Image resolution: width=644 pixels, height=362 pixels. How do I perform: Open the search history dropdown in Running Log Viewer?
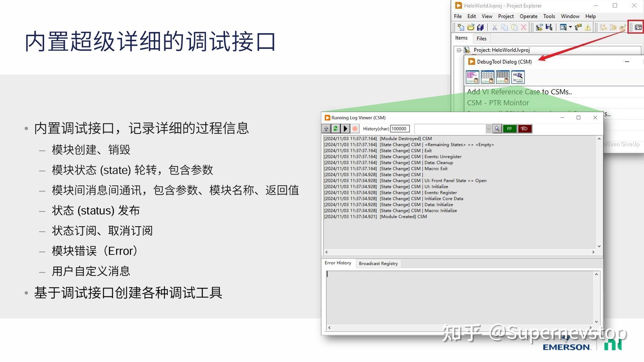(x=488, y=128)
